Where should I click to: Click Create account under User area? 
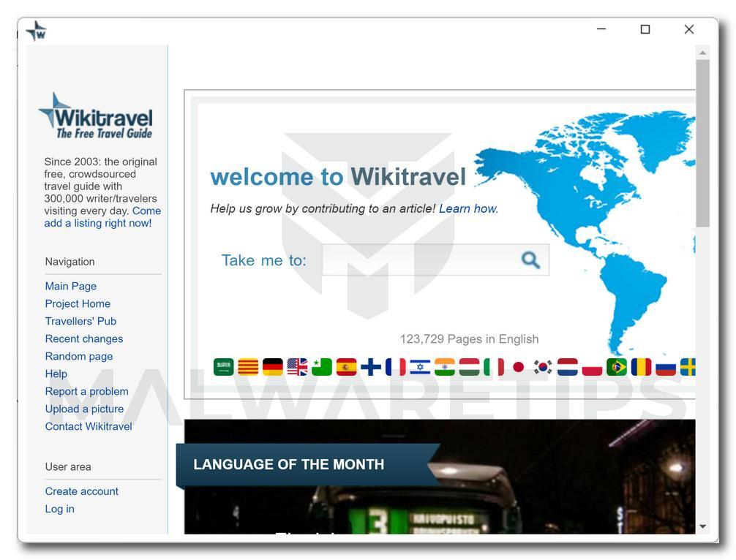point(81,491)
